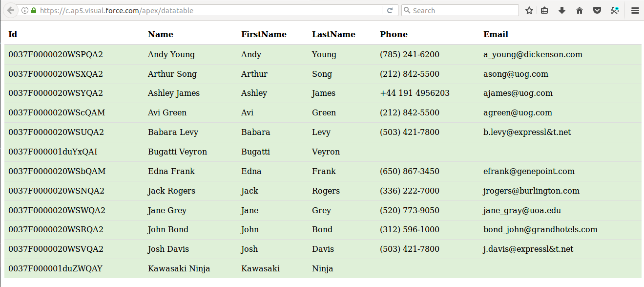644x287 pixels.
Task: Click the browser back arrow button
Action: (x=10, y=10)
